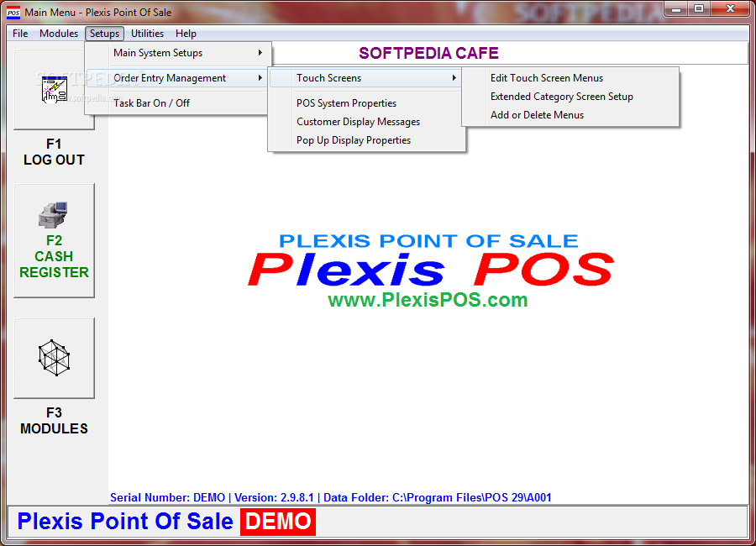Maximize the Main Menu window
Screen dimensions: 756x546
(699, 8)
